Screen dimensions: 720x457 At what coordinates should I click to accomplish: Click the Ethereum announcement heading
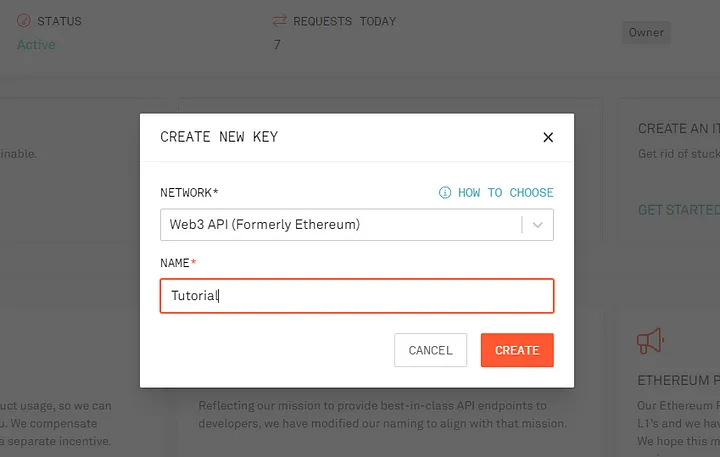point(678,380)
